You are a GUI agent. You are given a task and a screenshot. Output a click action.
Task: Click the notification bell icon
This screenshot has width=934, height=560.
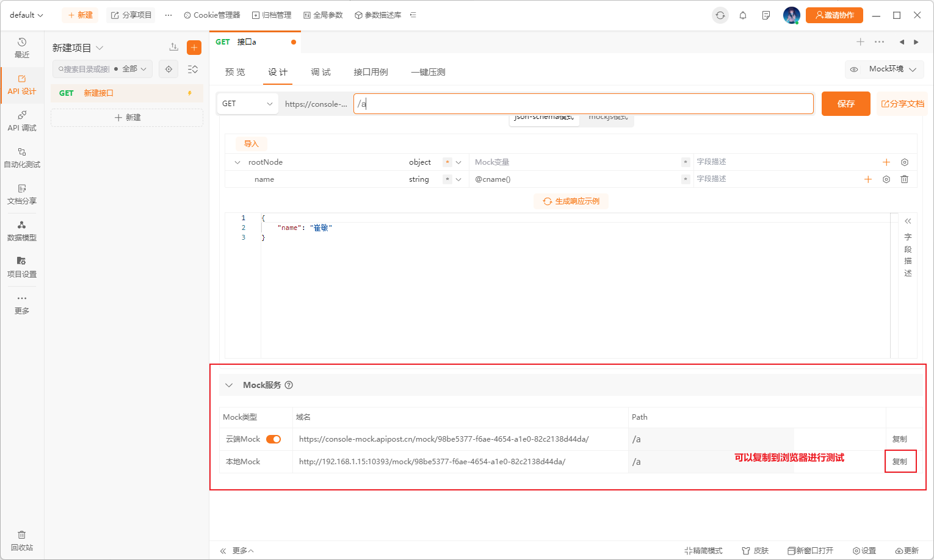click(x=743, y=15)
